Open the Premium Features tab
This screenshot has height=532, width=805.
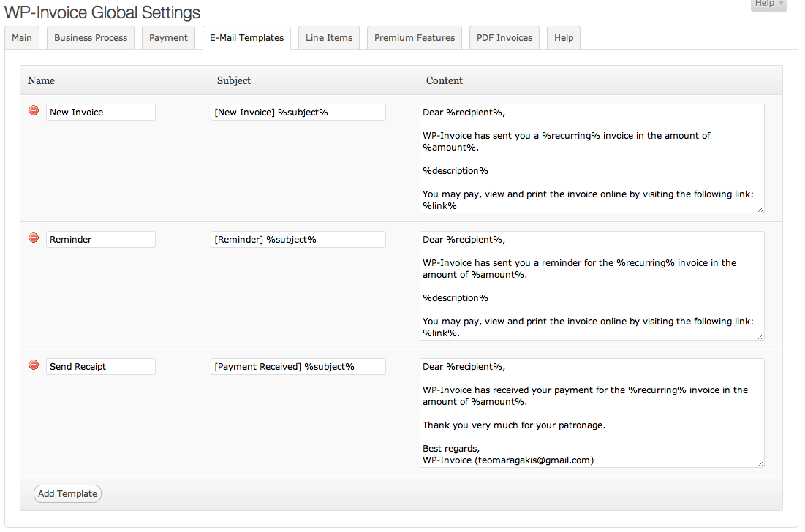[x=415, y=38]
